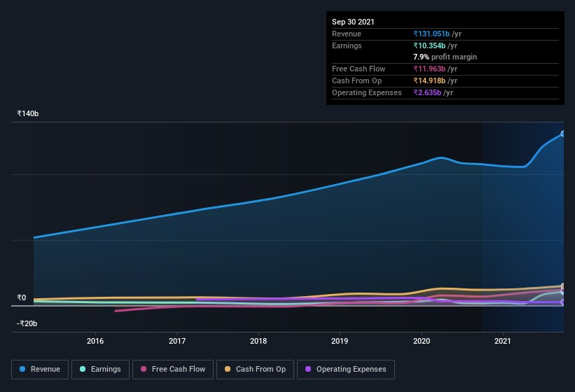
Task: Click the 2019 x-axis label
Action: pyautogui.click(x=340, y=341)
